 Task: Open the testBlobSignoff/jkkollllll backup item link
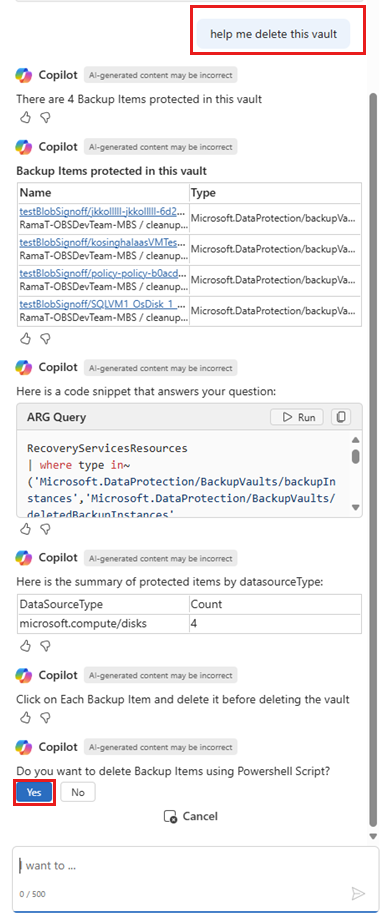click(103, 211)
